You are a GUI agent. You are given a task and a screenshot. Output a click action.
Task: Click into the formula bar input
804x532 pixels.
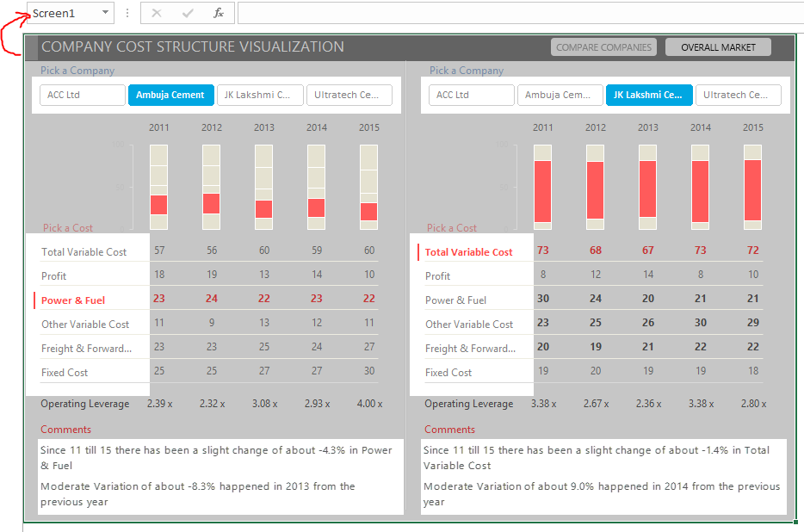pyautogui.click(x=521, y=13)
